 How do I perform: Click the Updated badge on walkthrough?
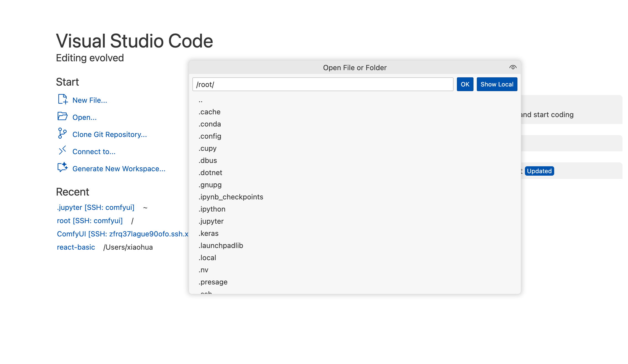click(x=539, y=171)
